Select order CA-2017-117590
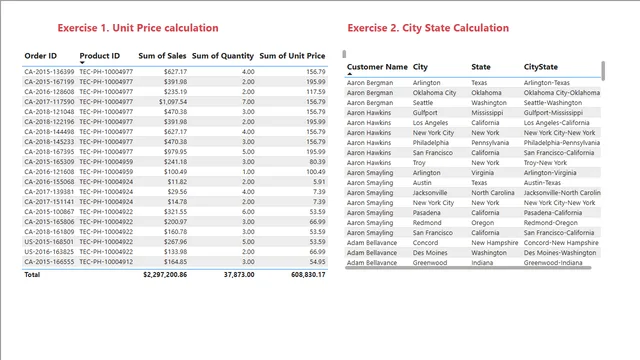This screenshot has width=640, height=360. click(x=49, y=102)
